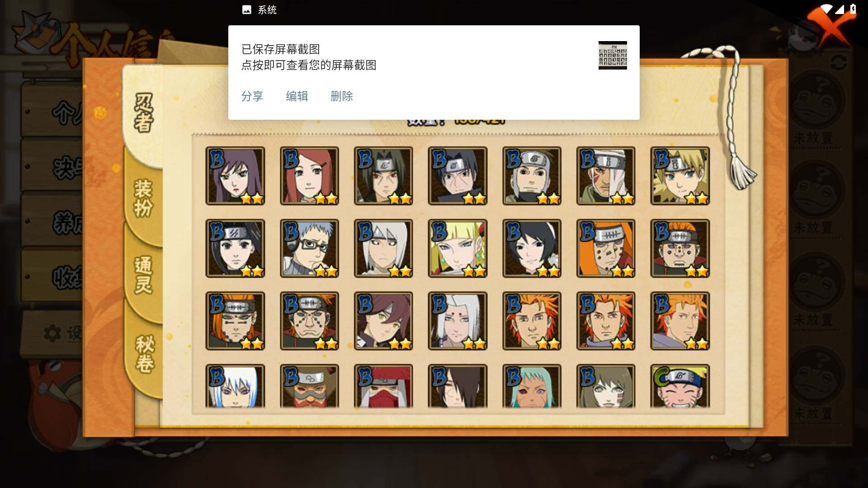
Task: Select the blonde Temari ninja portrait
Action: pyautogui.click(x=680, y=176)
